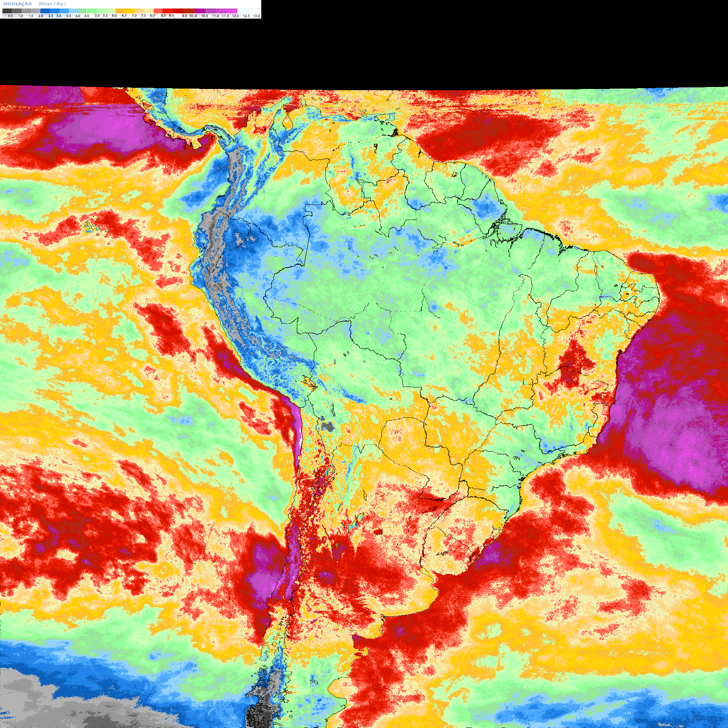
Task: Select the white legend swatch above 13.0
Action: coord(254,11)
